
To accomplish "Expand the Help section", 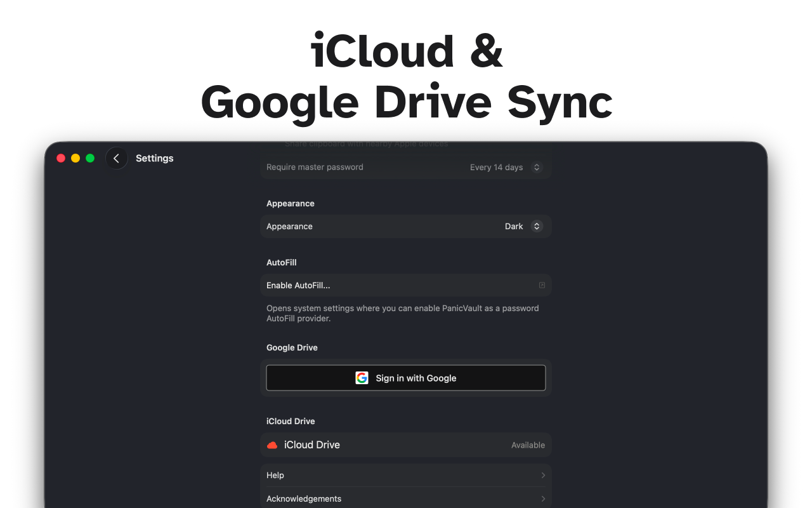I will 406,475.
